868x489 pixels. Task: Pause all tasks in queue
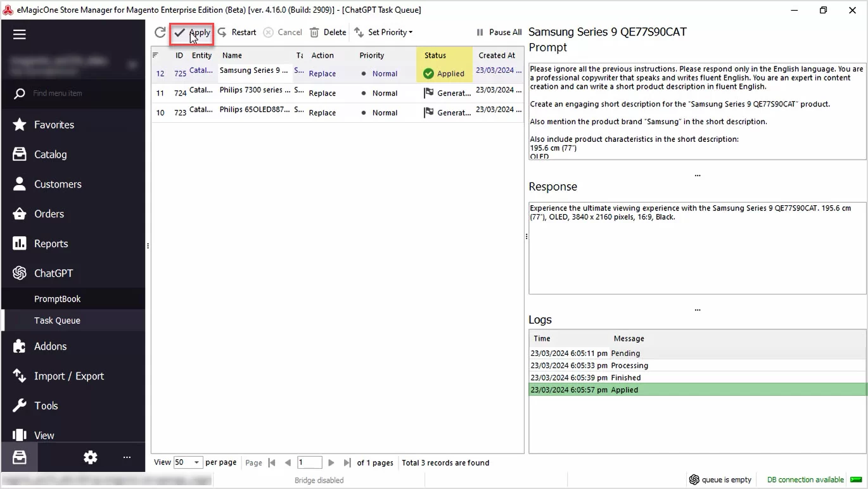pyautogui.click(x=499, y=32)
